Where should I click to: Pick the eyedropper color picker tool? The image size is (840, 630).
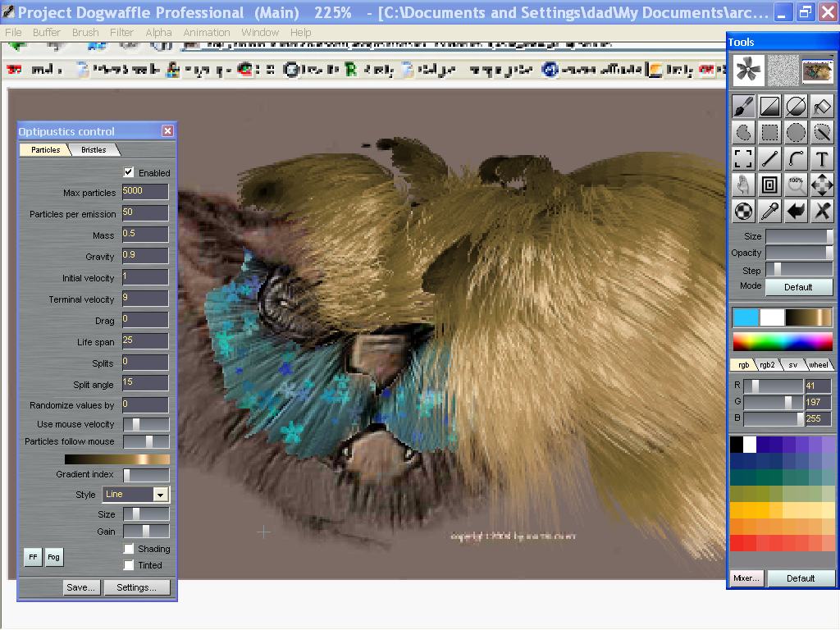[769, 211]
